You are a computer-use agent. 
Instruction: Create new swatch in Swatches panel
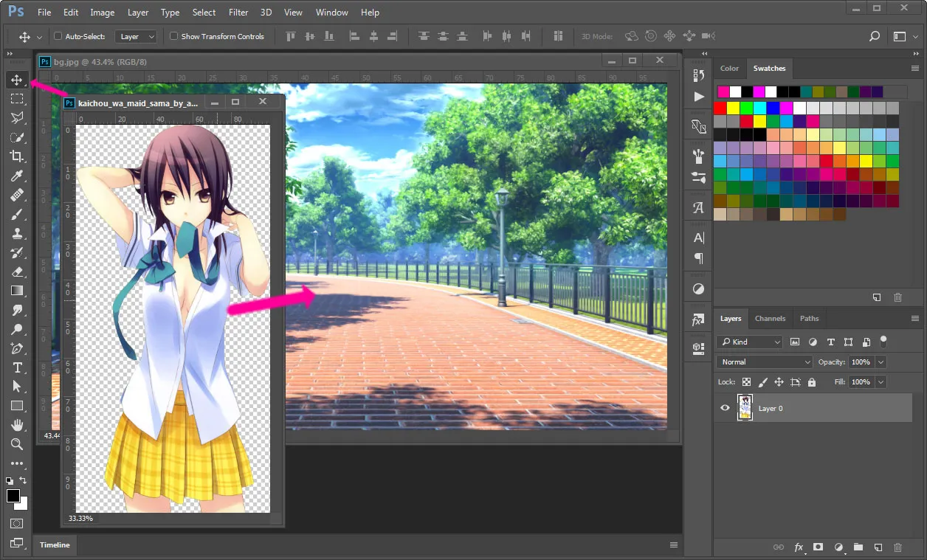point(877,297)
